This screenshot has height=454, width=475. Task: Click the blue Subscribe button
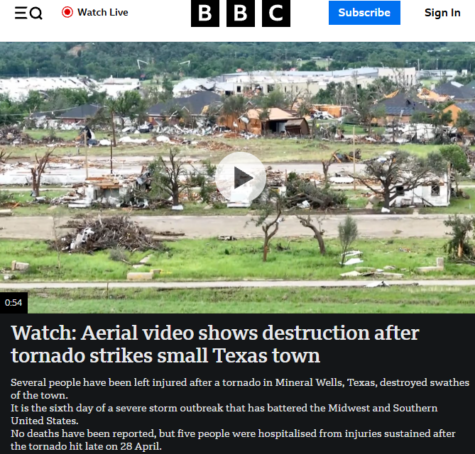[364, 13]
